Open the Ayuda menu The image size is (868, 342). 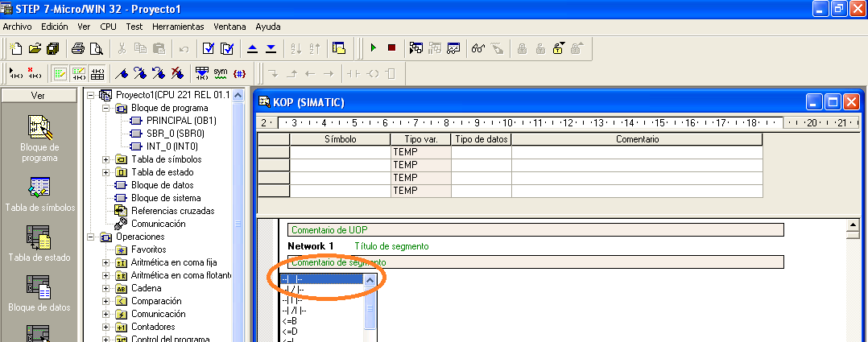coord(268,27)
